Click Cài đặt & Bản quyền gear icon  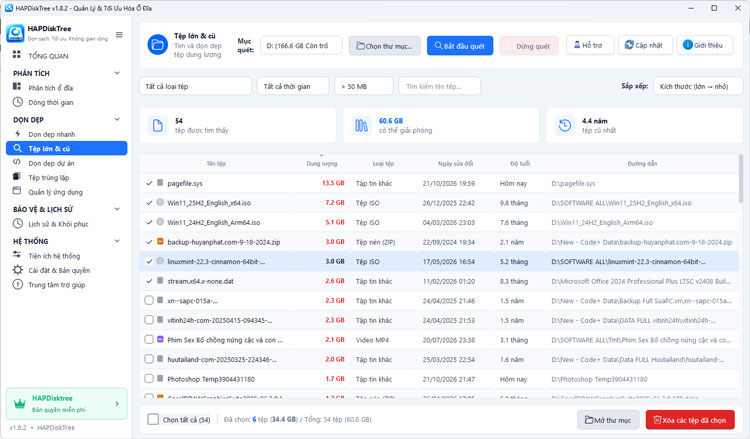[18, 270]
